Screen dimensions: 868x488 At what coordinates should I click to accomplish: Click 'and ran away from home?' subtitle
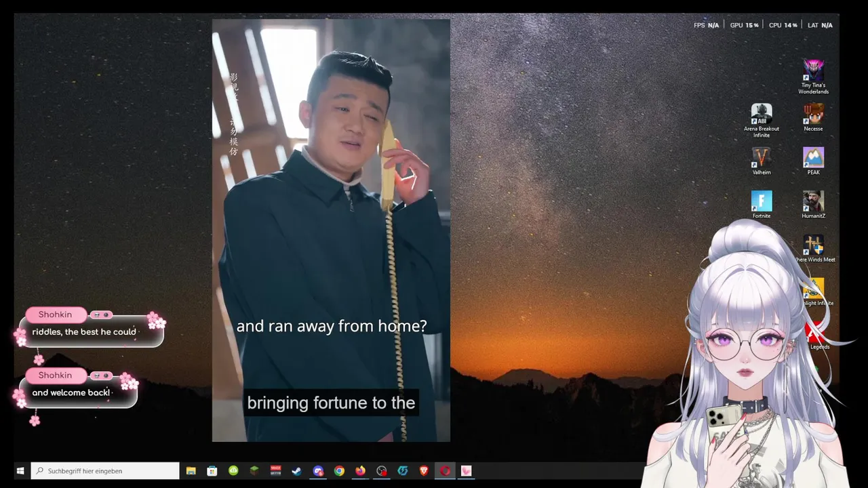point(332,326)
